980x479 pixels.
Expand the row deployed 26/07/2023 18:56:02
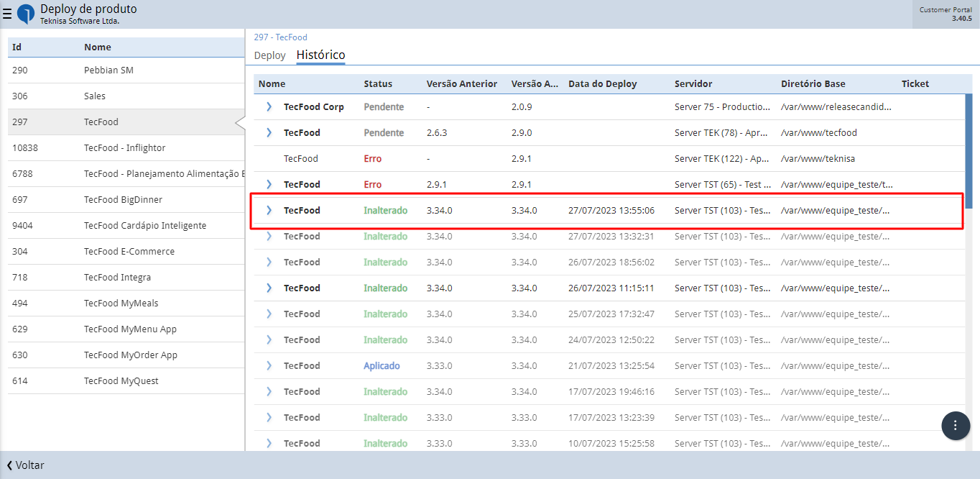[x=269, y=262]
